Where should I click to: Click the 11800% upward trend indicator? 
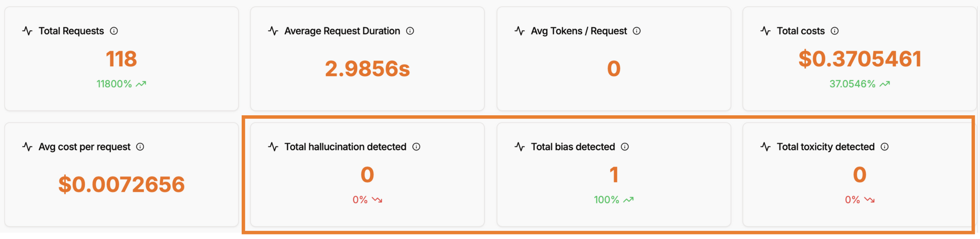[121, 84]
